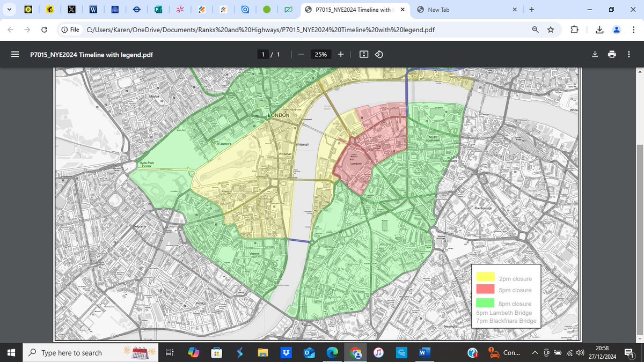
Task: Bookmark this tab with star icon
Action: tap(551, 30)
